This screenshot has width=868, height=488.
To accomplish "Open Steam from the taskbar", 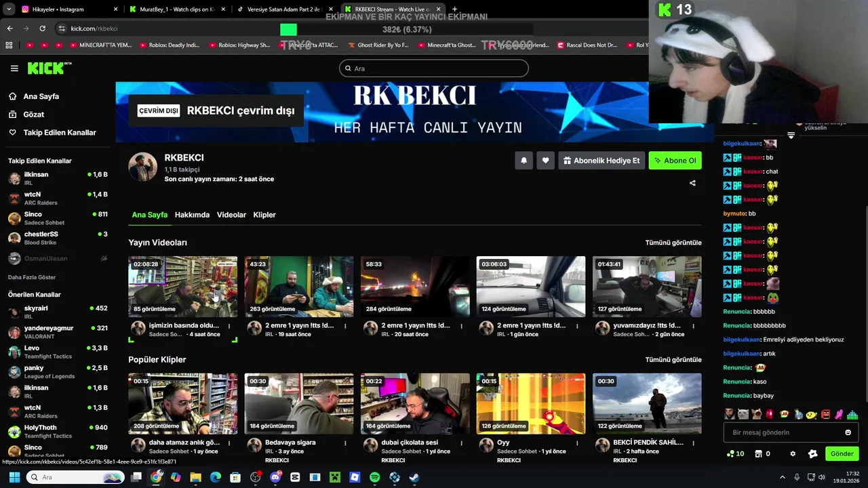I will pos(414,477).
